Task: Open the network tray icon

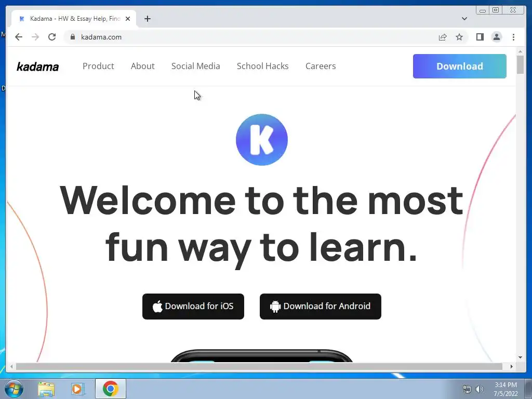Action: 467,389
